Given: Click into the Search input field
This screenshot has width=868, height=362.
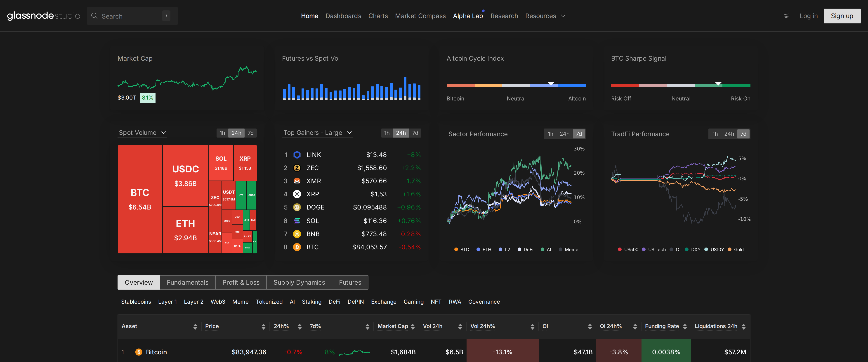Looking at the screenshot, I should 132,16.
